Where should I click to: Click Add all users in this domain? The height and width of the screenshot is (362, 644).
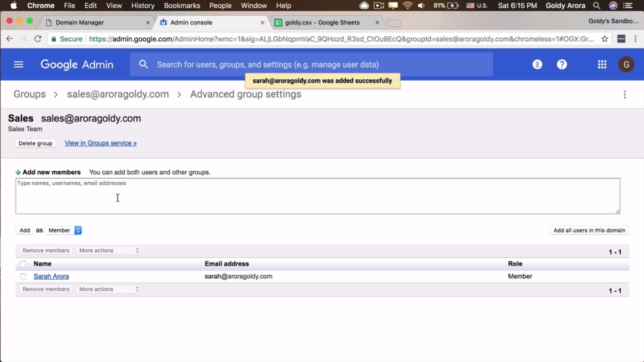589,231
